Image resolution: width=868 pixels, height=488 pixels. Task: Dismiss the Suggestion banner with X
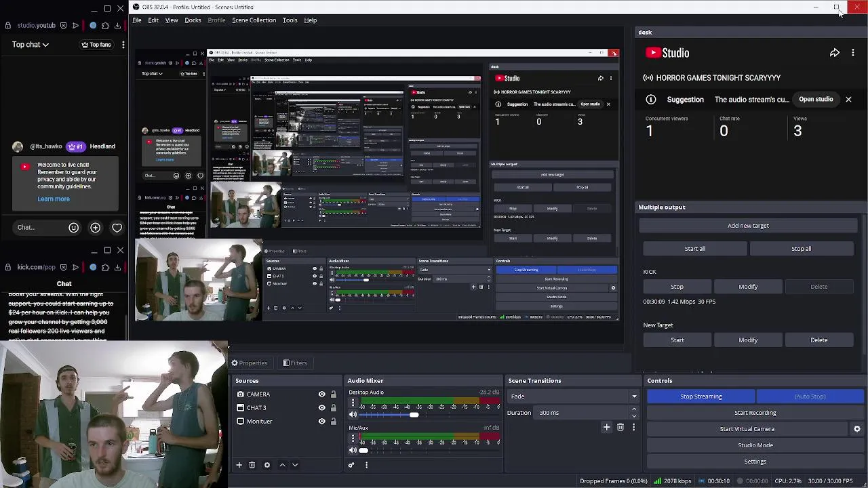pyautogui.click(x=848, y=100)
